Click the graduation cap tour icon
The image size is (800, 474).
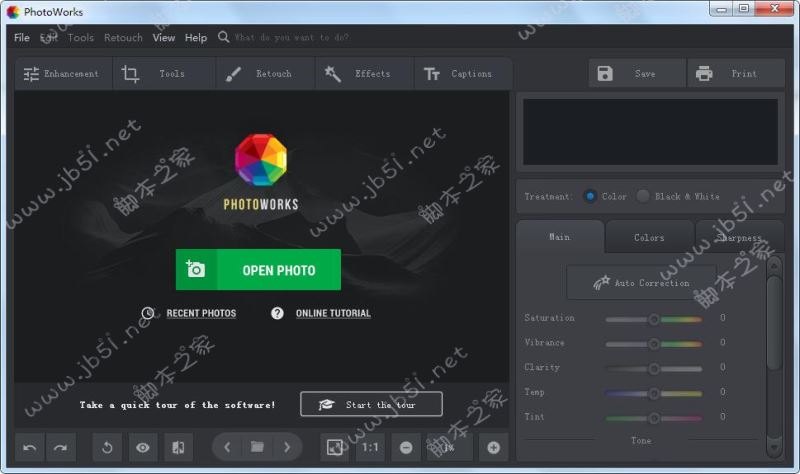click(326, 405)
